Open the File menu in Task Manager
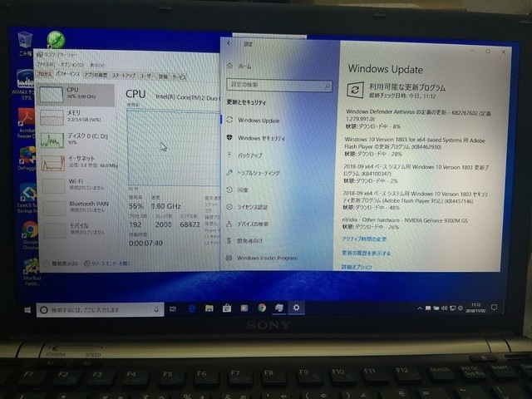 click(x=46, y=64)
